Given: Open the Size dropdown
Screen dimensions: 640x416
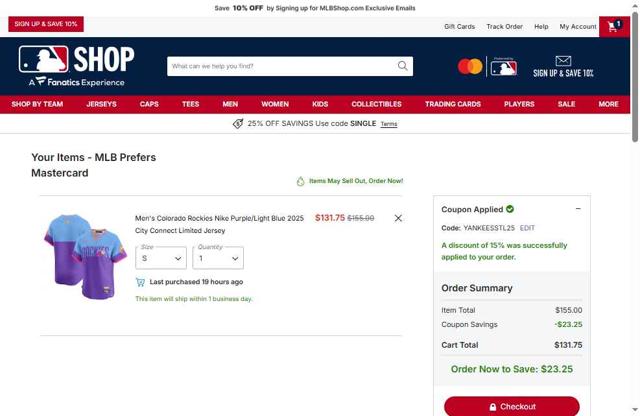Looking at the screenshot, I should click(161, 258).
